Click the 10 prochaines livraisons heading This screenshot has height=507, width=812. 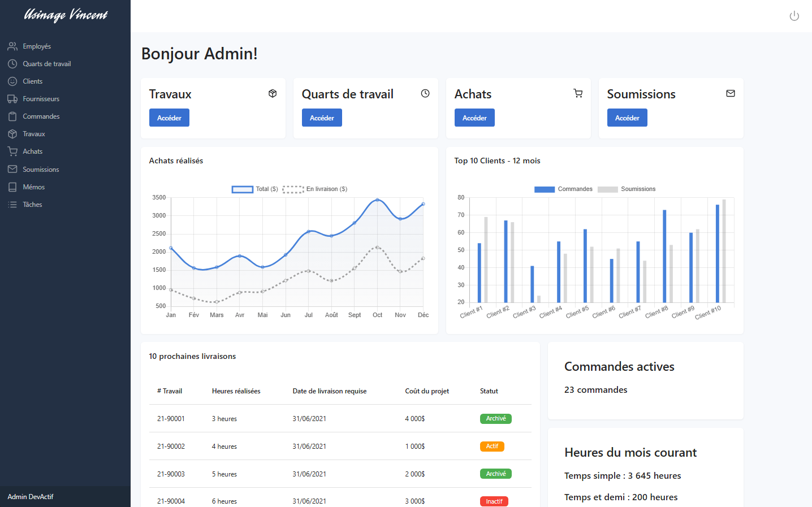click(x=192, y=356)
